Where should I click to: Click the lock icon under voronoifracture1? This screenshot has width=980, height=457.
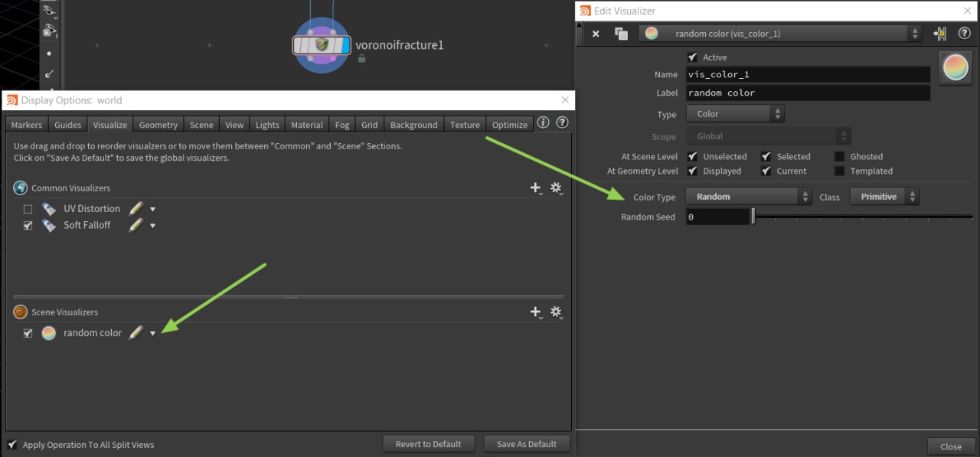pos(361,59)
